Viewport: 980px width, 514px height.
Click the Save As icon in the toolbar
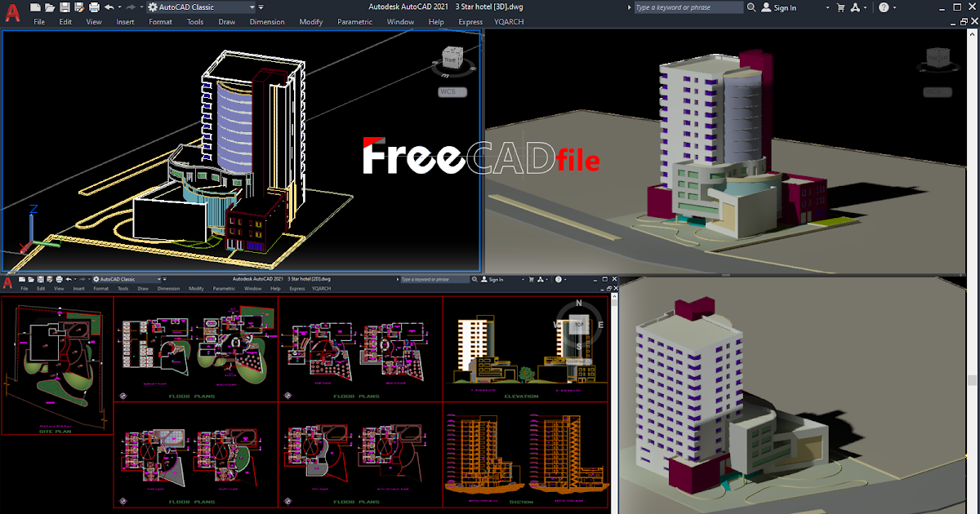pos(78,7)
